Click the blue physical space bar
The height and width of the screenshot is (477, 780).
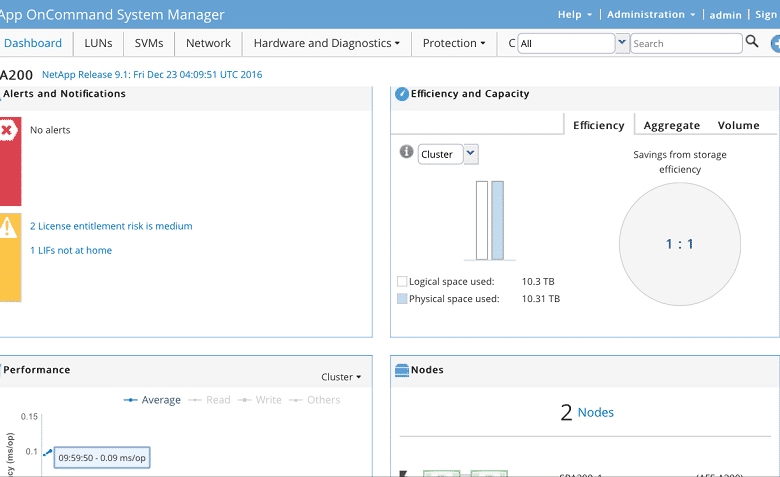point(497,220)
